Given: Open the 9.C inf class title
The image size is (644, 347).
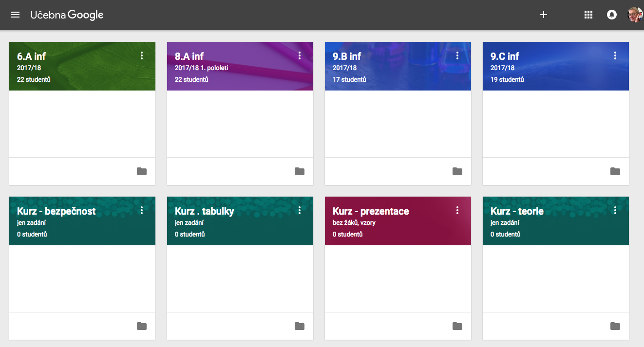Looking at the screenshot, I should pos(505,56).
